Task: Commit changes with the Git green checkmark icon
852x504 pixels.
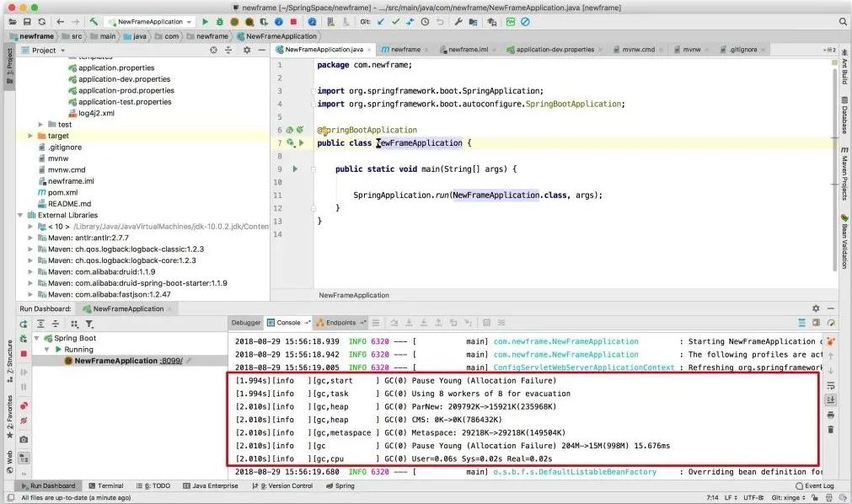Action: (x=395, y=22)
